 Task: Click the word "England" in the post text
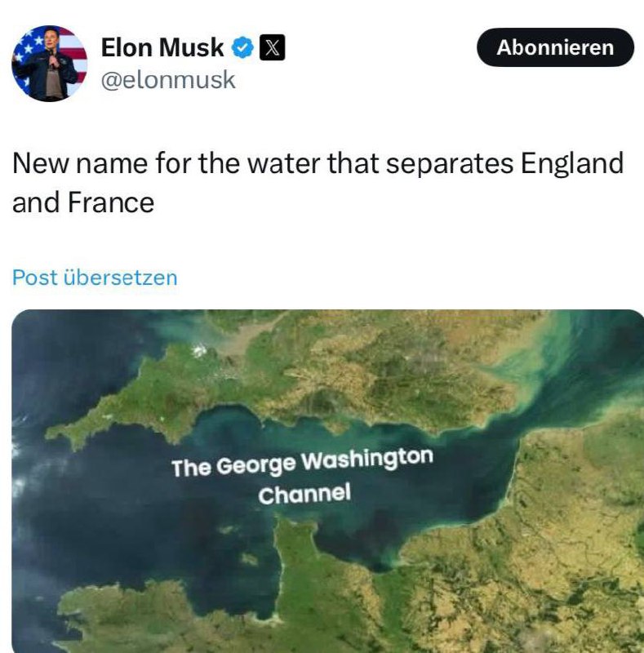click(x=572, y=163)
